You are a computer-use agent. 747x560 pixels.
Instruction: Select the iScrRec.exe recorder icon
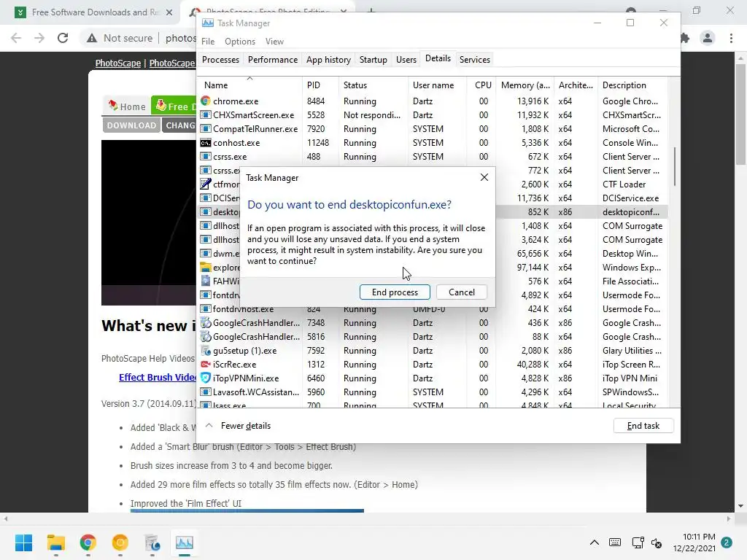pyautogui.click(x=205, y=365)
